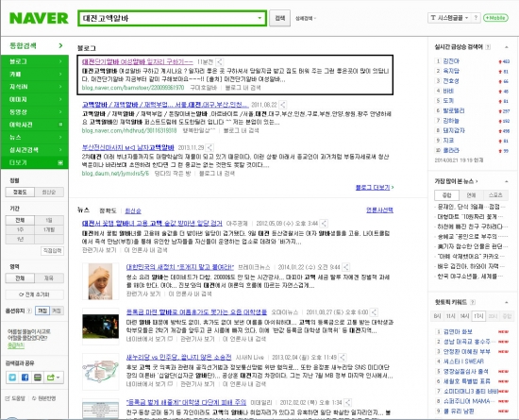
Task: Click the 직접입력 custom period button
Action: click(x=52, y=250)
